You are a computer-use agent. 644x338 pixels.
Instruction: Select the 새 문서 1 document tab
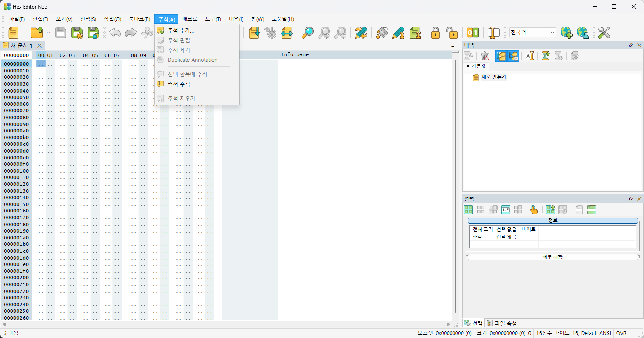click(21, 45)
